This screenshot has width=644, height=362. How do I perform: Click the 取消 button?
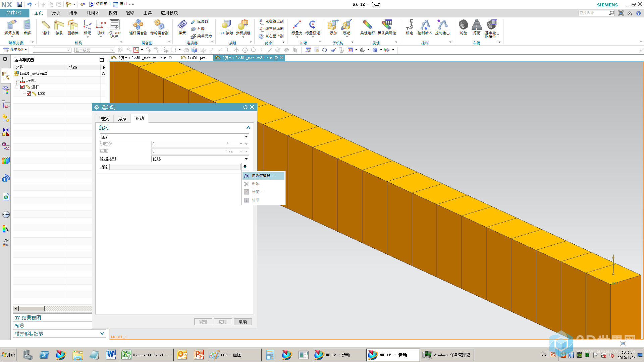click(x=243, y=322)
